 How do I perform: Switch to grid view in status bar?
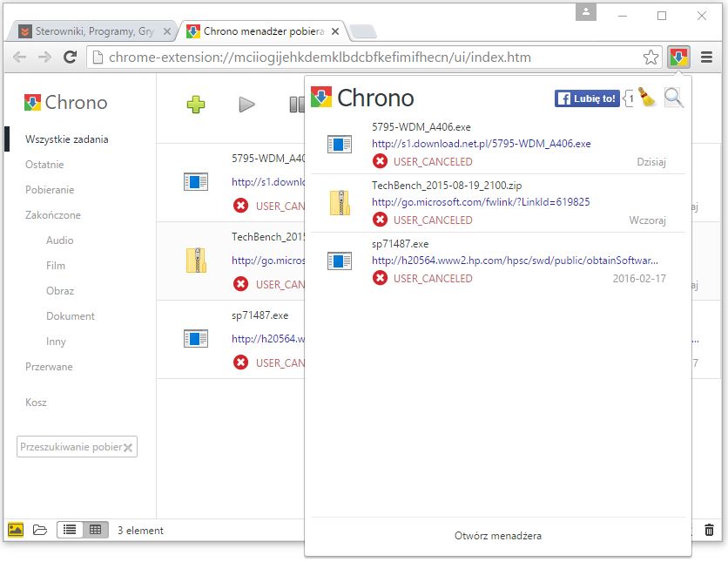pos(96,530)
